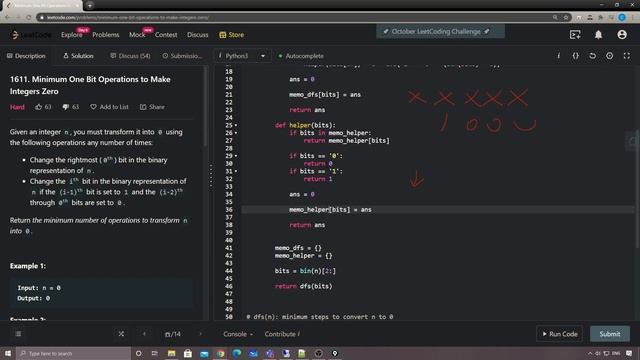Open the user profile avatar

(622, 35)
